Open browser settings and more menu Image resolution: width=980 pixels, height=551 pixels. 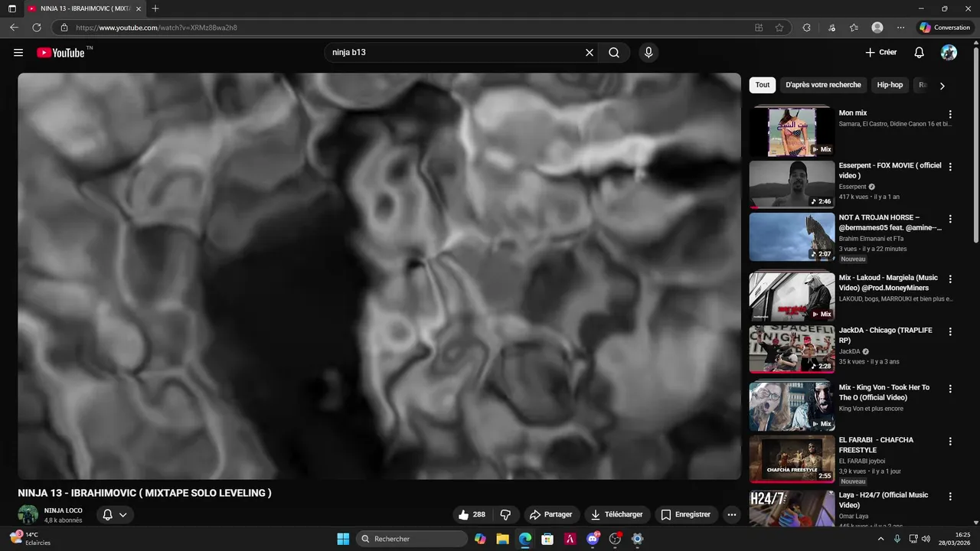pyautogui.click(x=900, y=28)
